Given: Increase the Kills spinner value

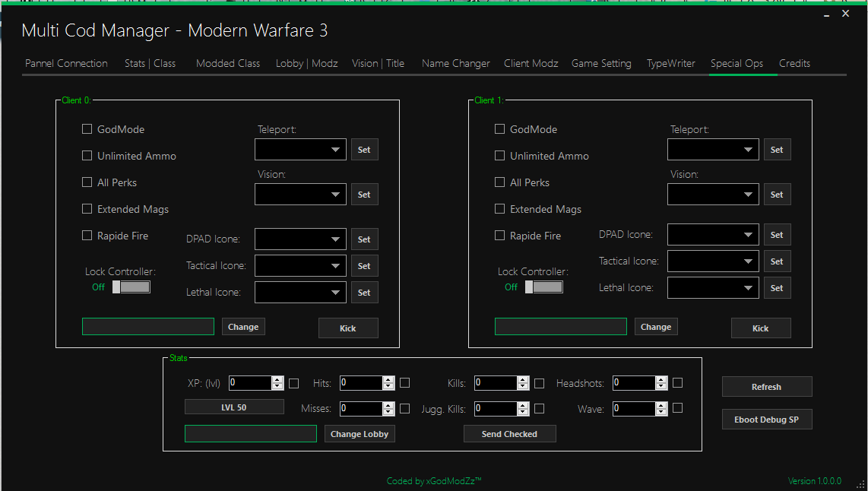Looking at the screenshot, I should point(523,379).
